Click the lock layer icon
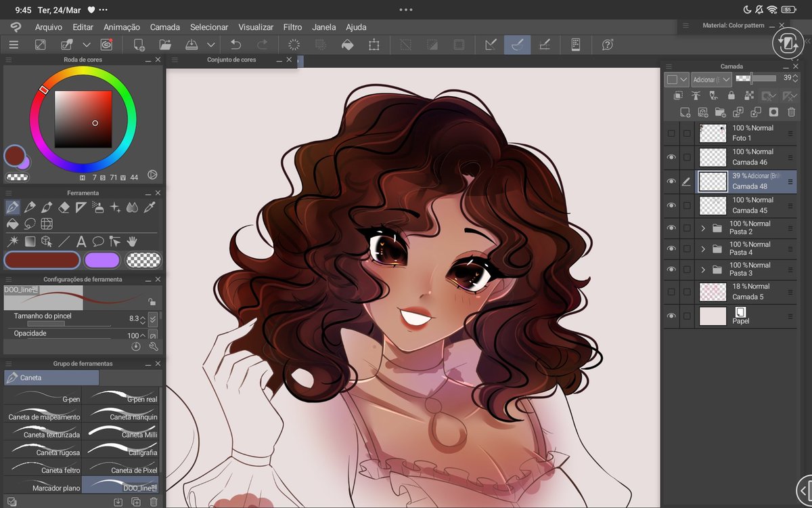Screen dimensions: 812x508 tap(731, 96)
